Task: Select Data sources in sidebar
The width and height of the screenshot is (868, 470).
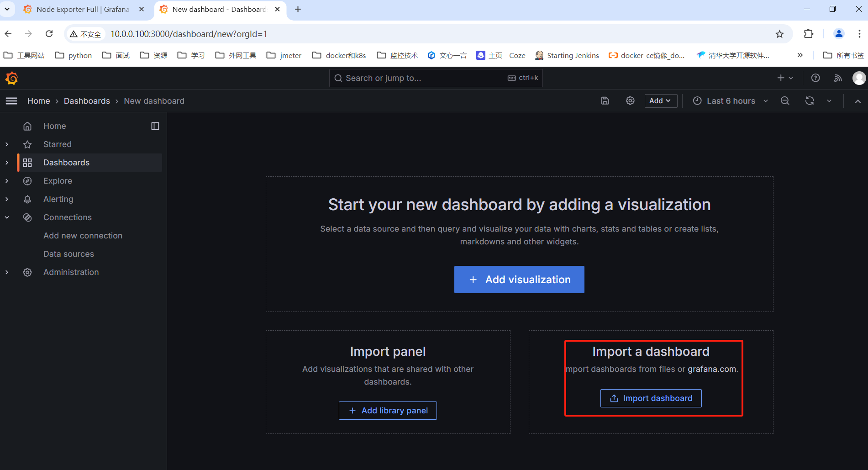Action: (68, 254)
